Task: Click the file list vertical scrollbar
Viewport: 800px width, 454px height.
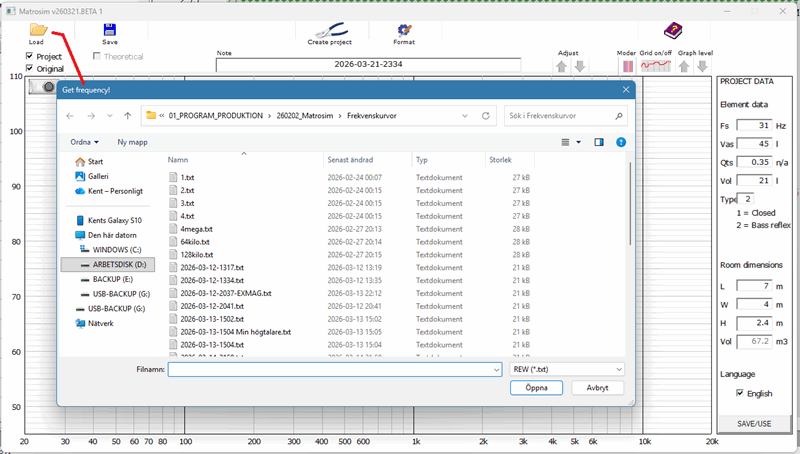Action: [630, 204]
